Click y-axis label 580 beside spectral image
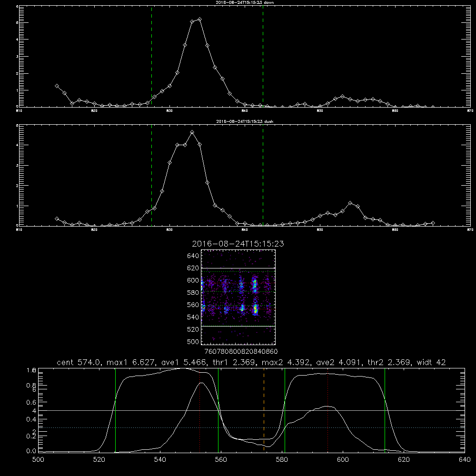Image resolution: width=476 pixels, height=476 pixels. [193, 293]
